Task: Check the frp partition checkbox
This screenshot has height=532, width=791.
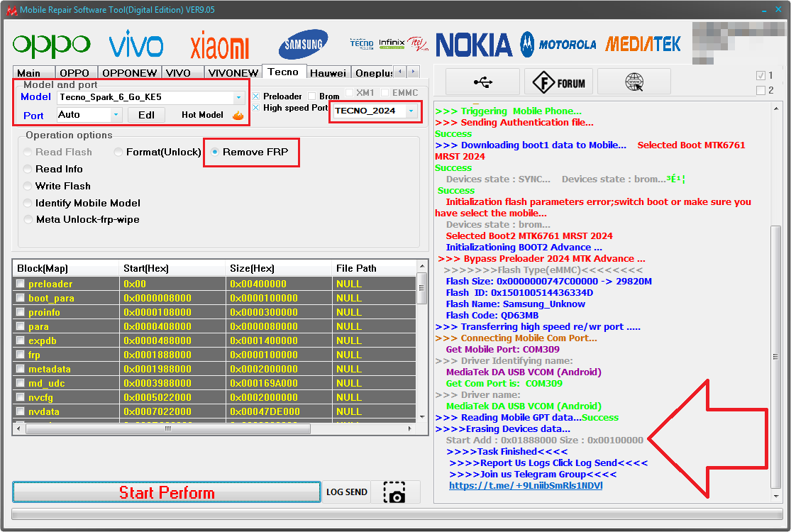Action: point(20,355)
